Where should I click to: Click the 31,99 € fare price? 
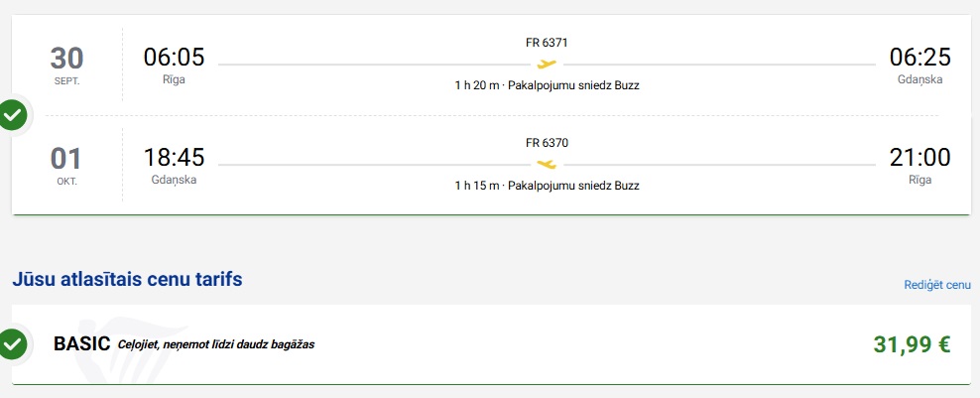click(912, 344)
